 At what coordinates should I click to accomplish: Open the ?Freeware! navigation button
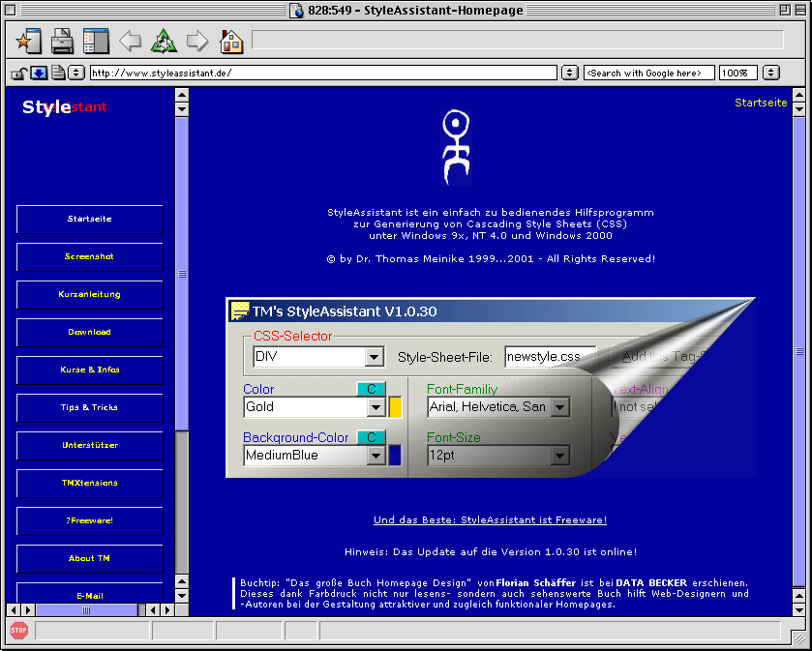point(90,521)
